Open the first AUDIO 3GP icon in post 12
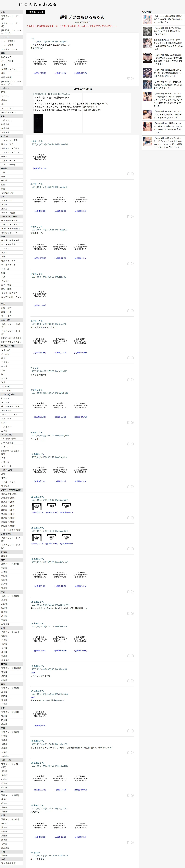Screen dimensions: 185x868 37,538
